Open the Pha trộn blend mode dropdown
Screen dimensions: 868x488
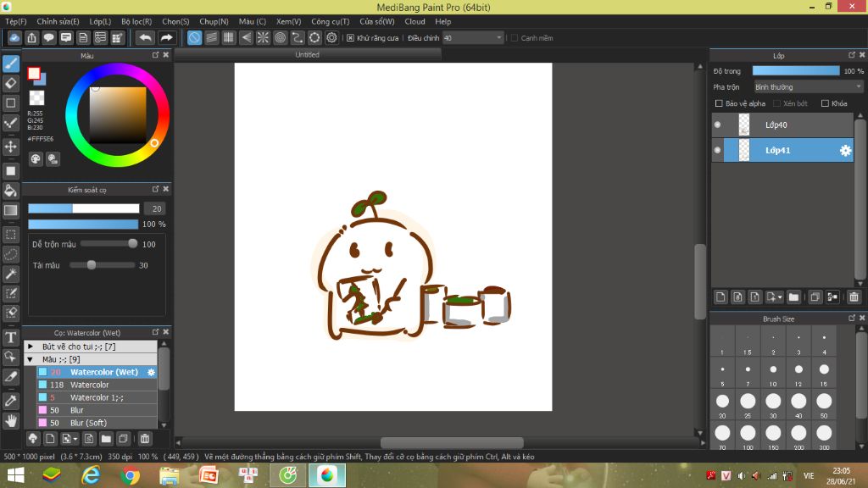[x=808, y=87]
